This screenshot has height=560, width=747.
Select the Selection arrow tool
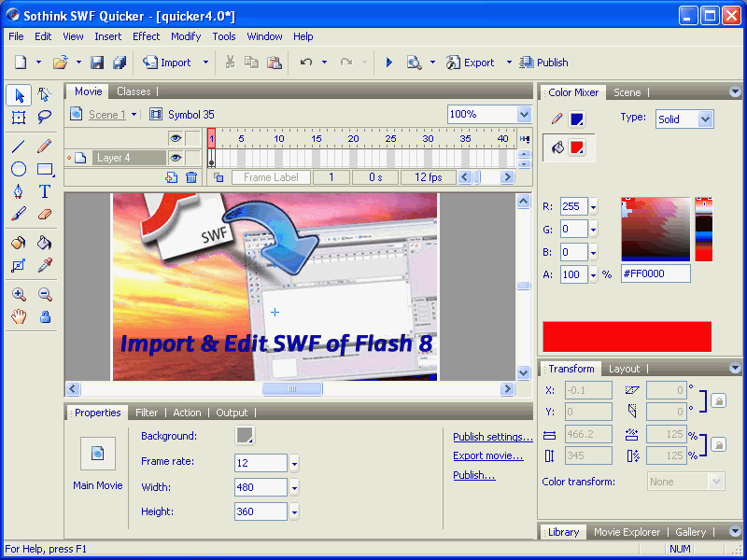[19, 95]
